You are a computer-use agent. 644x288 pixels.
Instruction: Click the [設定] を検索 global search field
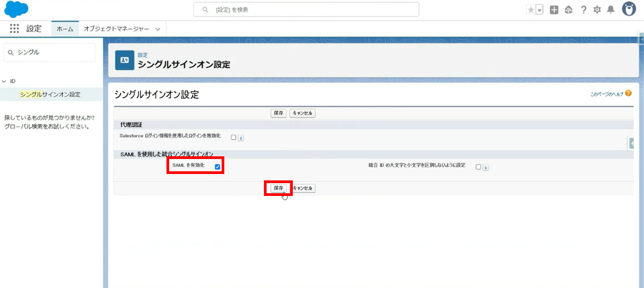pos(306,10)
